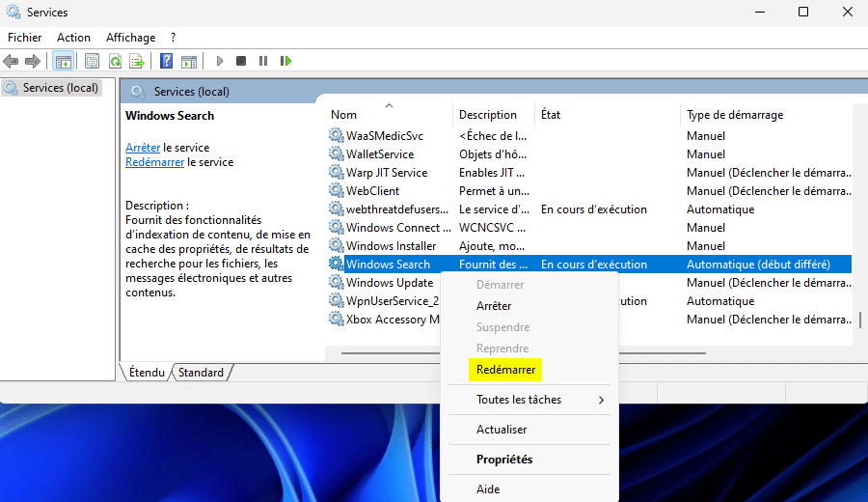This screenshot has width=868, height=502.
Task: Click the 'WCNCSVC ...' description cell
Action: click(x=492, y=227)
